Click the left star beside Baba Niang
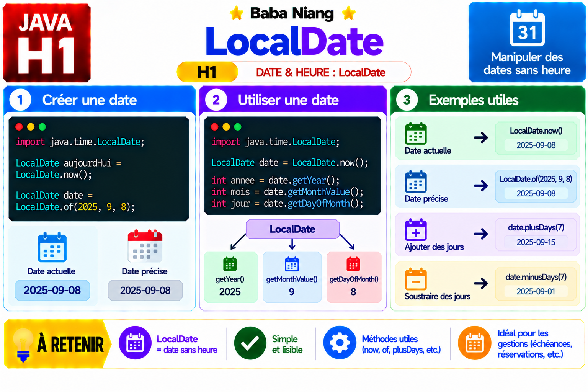Screen dimensions: 588x392 (236, 13)
